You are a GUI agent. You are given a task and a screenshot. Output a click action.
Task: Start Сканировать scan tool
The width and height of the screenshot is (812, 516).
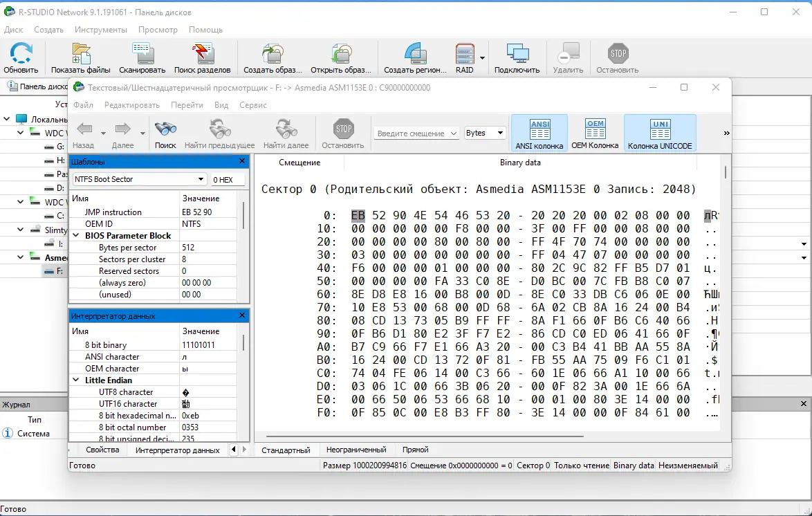(x=142, y=58)
